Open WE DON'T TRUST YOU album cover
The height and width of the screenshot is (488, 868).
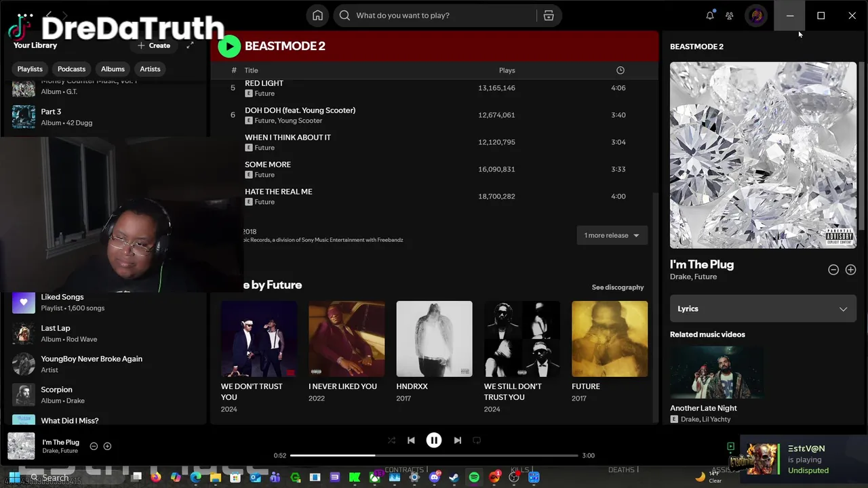point(258,339)
